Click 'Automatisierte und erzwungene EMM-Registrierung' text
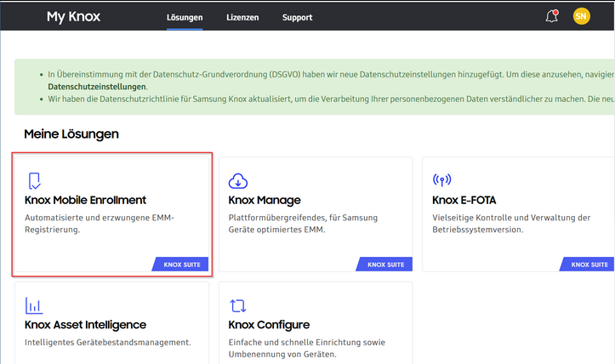Screen dimensions: 615x364 tap(100, 224)
